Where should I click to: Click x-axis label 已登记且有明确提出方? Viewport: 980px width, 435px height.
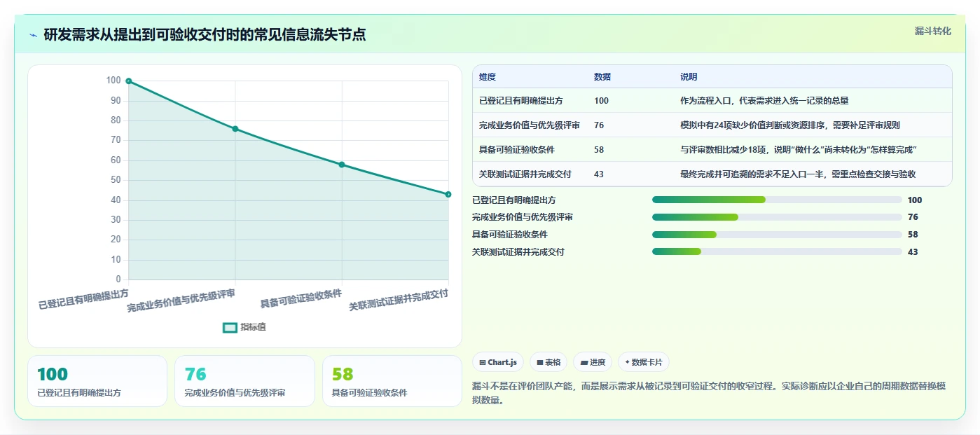point(83,299)
